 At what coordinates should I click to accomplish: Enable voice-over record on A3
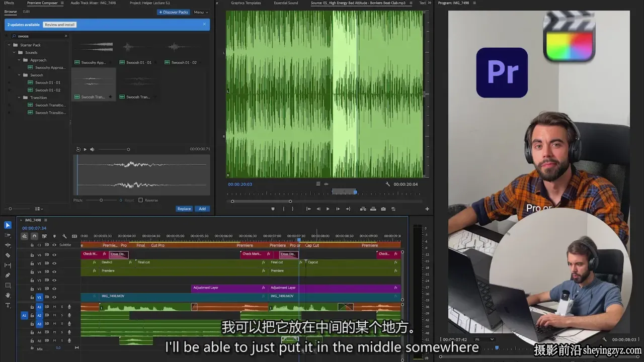(69, 324)
